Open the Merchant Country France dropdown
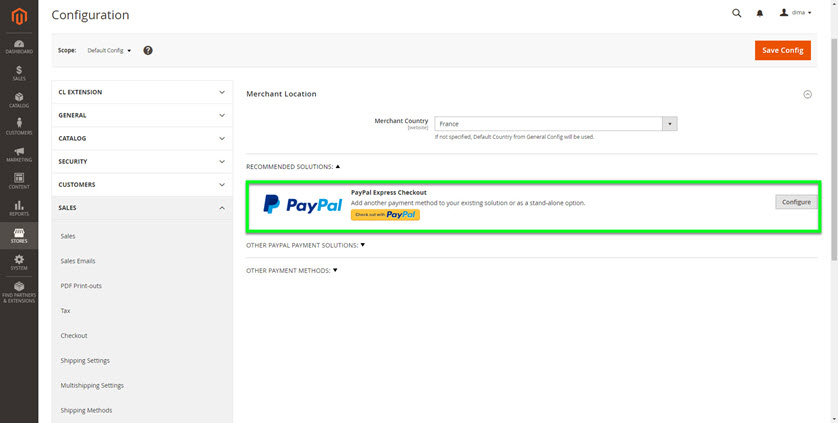 coord(556,124)
